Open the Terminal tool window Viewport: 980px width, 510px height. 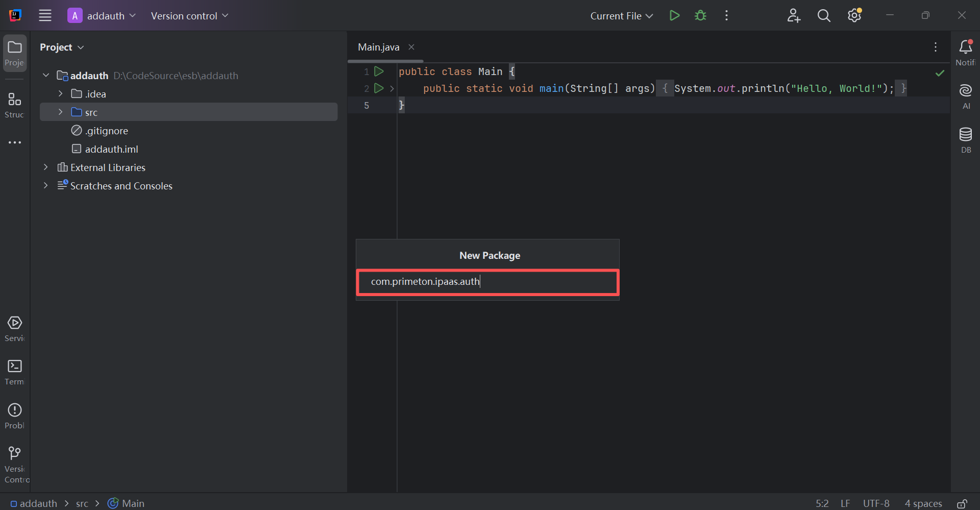(x=15, y=372)
